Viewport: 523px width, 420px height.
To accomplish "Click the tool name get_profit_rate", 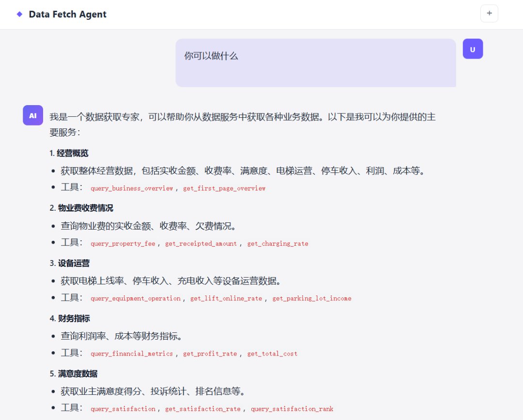I will pyautogui.click(x=210, y=354).
